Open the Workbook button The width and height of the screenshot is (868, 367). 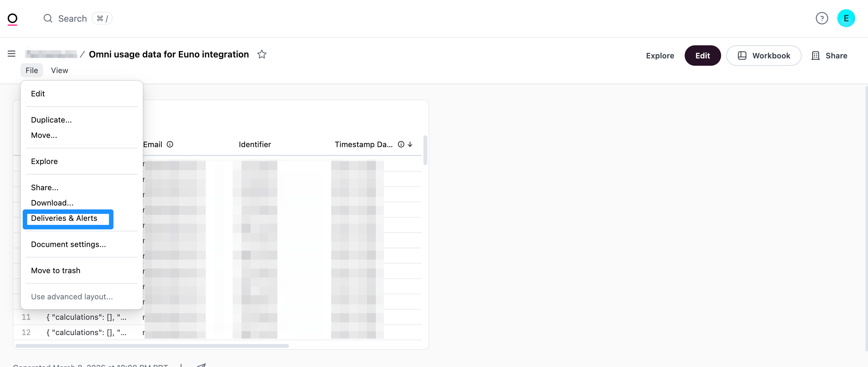tap(764, 56)
